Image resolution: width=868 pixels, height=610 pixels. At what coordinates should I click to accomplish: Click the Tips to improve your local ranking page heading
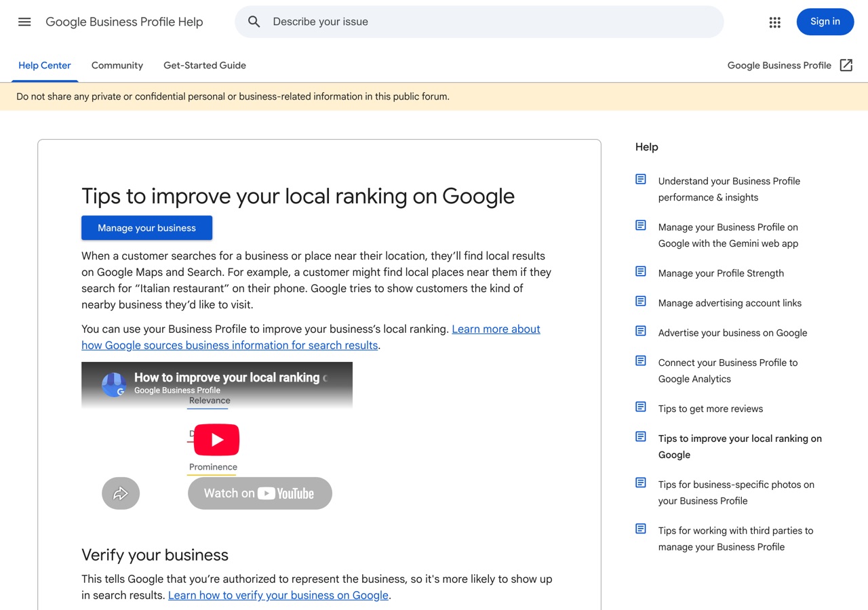[x=298, y=196]
